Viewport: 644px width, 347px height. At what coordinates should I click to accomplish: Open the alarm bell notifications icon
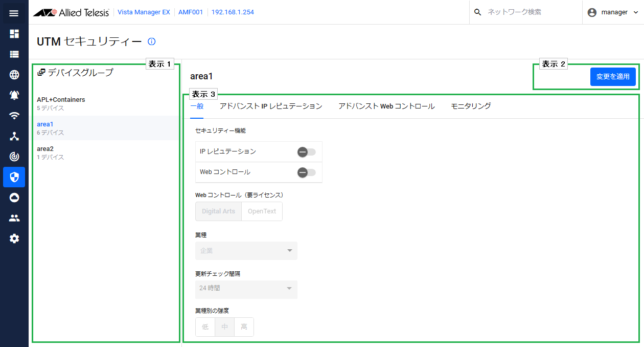click(x=14, y=95)
